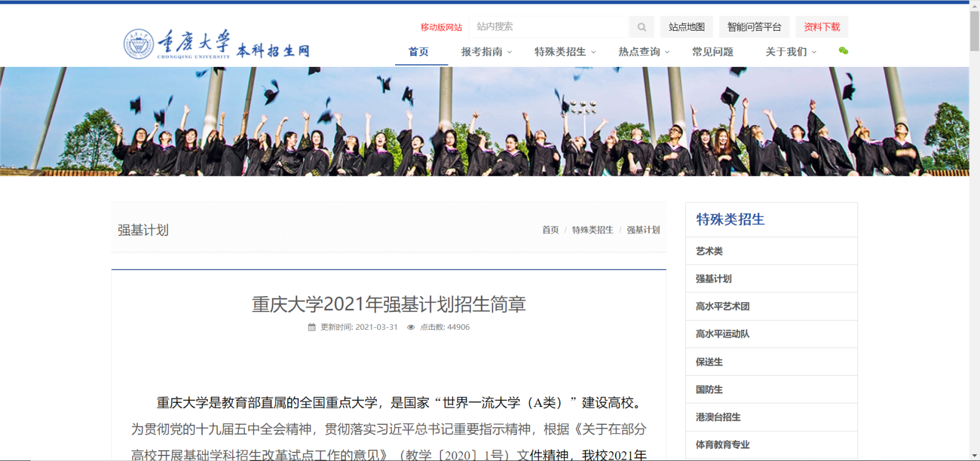Click 特殊类招生 in the breadcrumb
Viewport: 980px width, 461px height.
[x=592, y=230]
